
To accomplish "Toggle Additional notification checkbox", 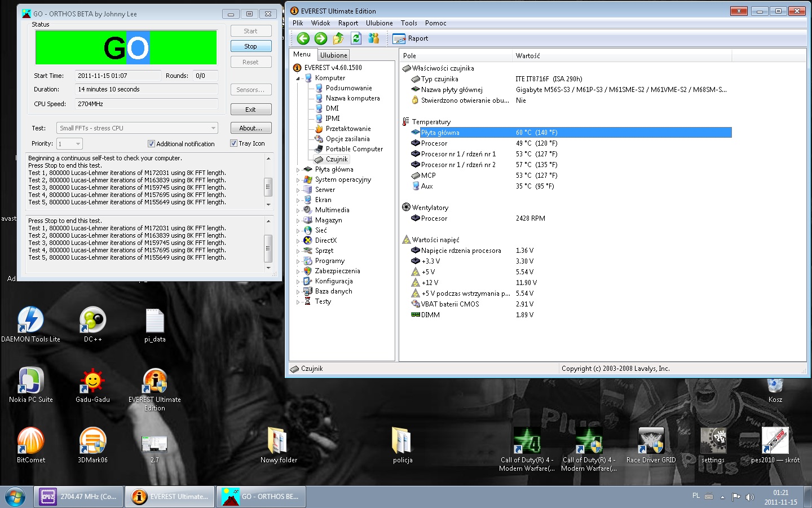I will [x=151, y=144].
